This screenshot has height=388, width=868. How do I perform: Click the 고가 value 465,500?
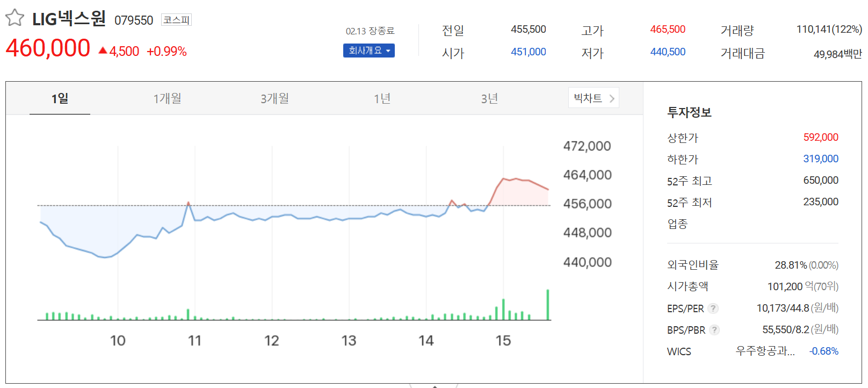point(668,30)
